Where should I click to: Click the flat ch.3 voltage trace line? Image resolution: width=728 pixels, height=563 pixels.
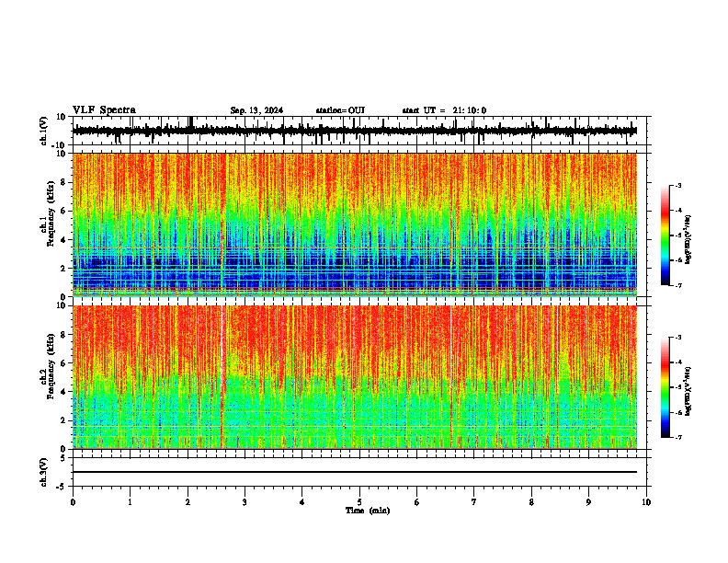(354, 472)
